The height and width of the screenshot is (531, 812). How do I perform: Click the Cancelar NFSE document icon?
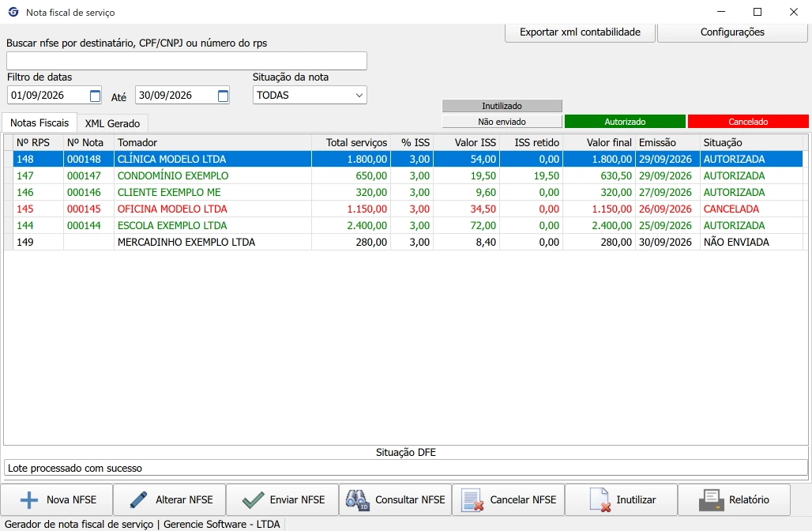click(473, 500)
